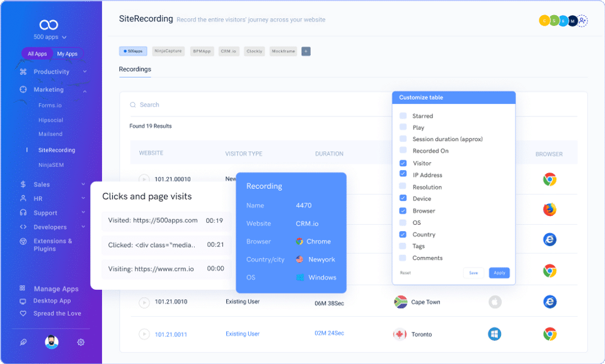Open the Productivity category icon

[x=23, y=72]
